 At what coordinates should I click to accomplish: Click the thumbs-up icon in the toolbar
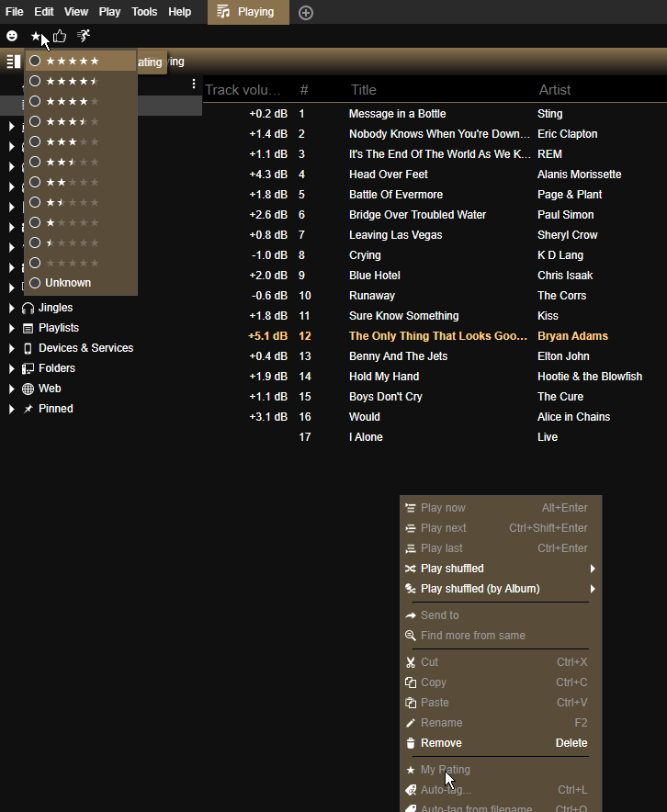tap(60, 36)
